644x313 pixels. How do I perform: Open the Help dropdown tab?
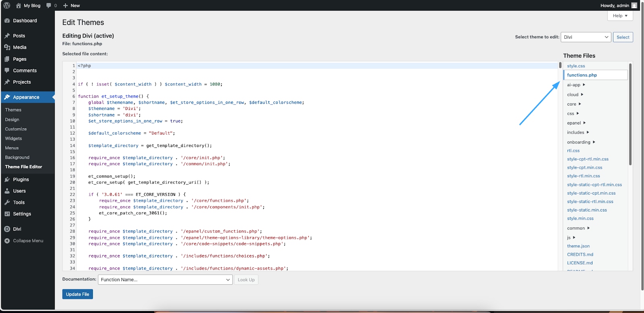click(x=620, y=16)
